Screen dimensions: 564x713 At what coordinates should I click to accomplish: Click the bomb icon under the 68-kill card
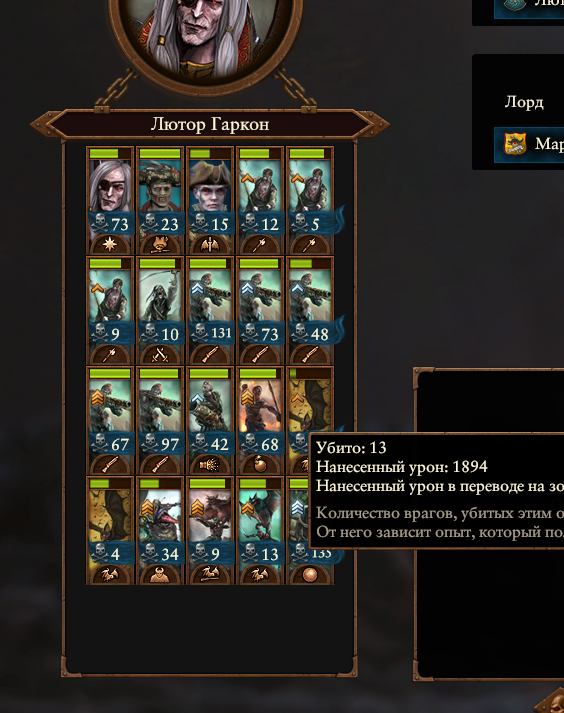260,465
